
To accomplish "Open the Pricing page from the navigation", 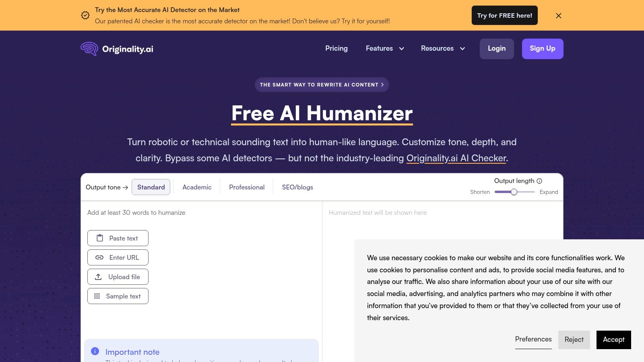I will point(336,48).
